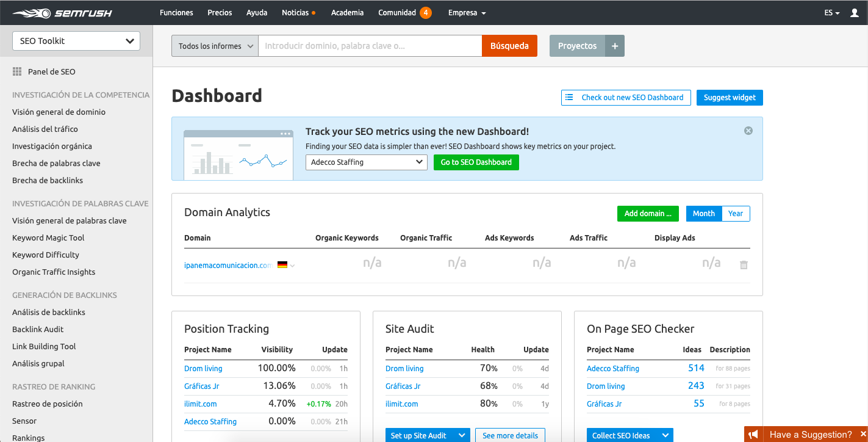Image resolution: width=868 pixels, height=442 pixels.
Task: Open the Drom living project link
Action: click(x=203, y=368)
